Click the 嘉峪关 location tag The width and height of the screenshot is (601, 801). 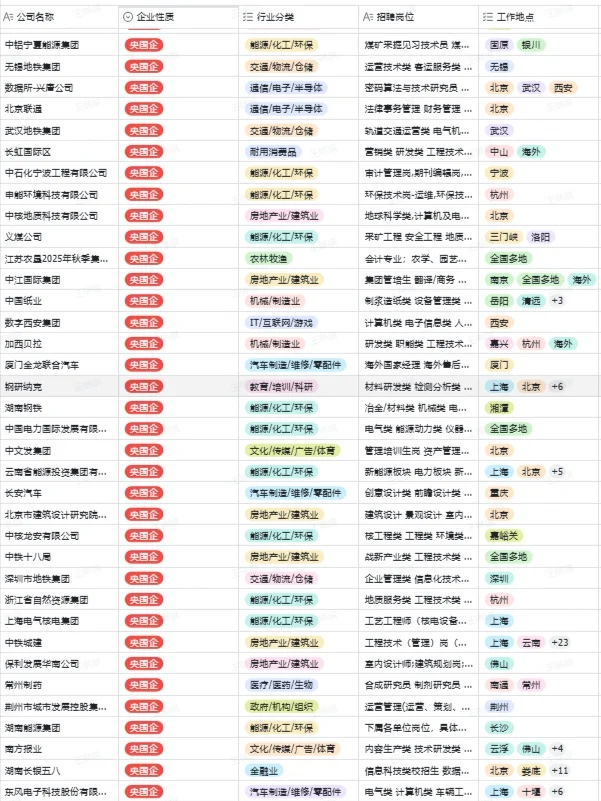tap(504, 536)
